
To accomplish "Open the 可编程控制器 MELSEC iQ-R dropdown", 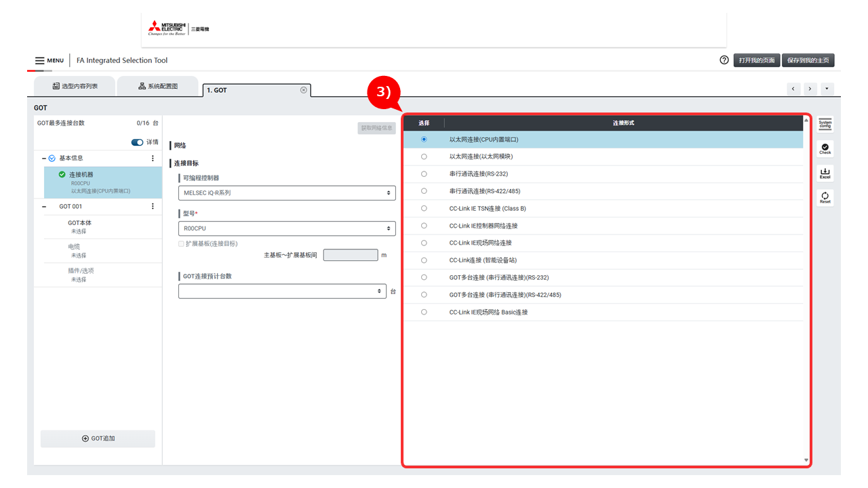I will pyautogui.click(x=287, y=193).
